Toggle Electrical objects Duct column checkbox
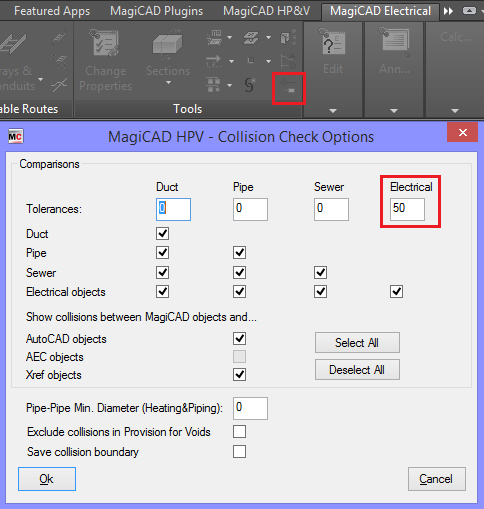Image resolution: width=484 pixels, height=509 pixels. point(162,292)
